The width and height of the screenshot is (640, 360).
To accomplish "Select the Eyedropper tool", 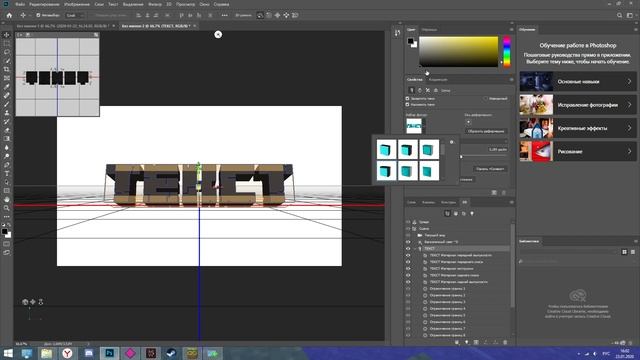I will [7, 87].
